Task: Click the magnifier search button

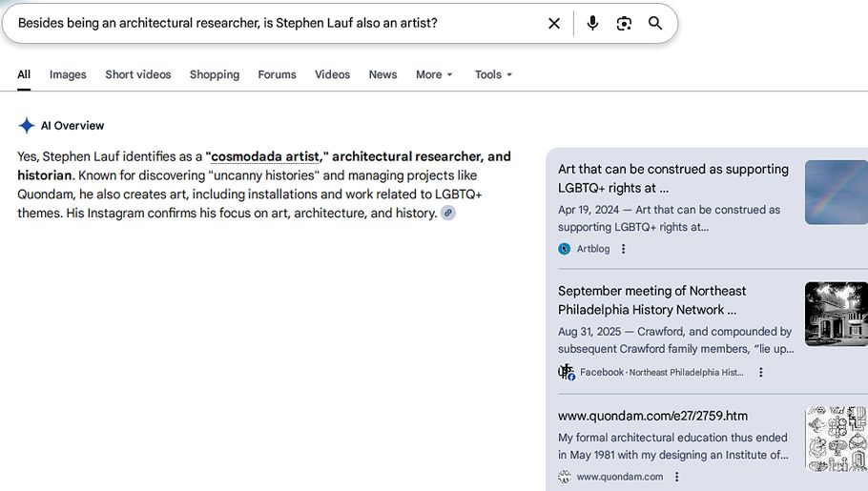Action: 655,24
